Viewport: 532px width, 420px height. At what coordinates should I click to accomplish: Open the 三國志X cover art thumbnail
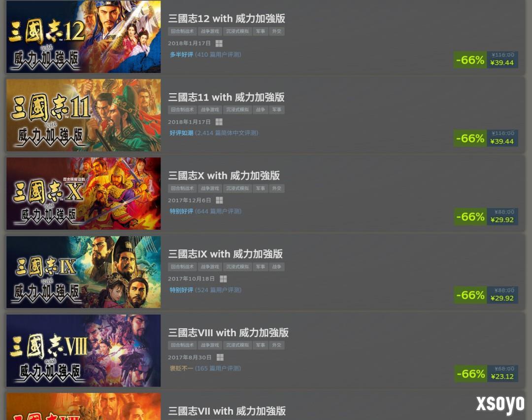coord(83,194)
